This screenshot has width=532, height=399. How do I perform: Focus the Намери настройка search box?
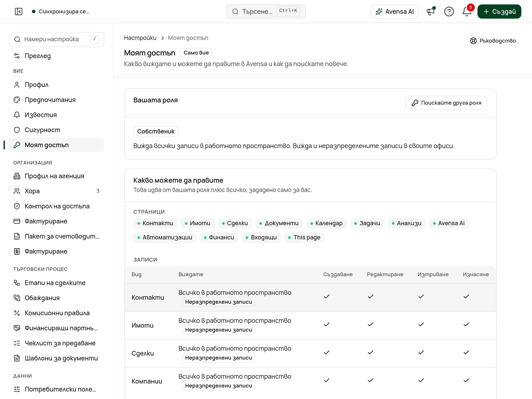(x=57, y=39)
